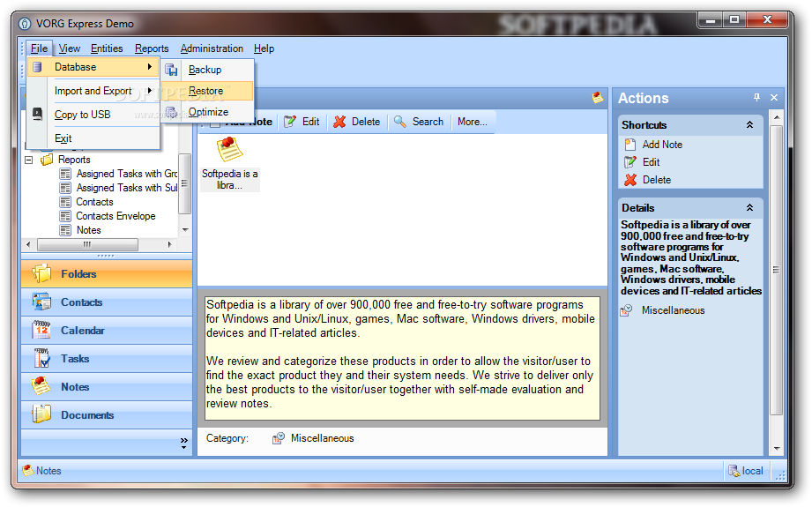Click the Contacts Envelope report icon

click(x=65, y=216)
